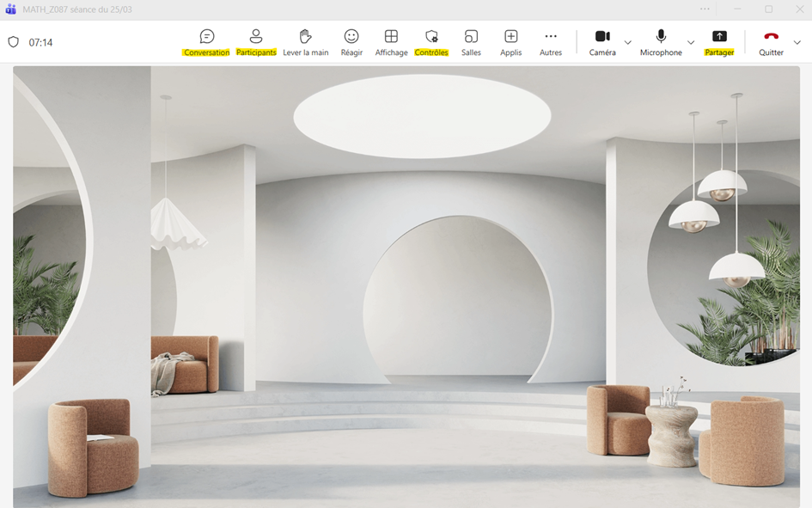Click the Teams logo in title bar
The height and width of the screenshot is (508, 812).
(x=10, y=9)
